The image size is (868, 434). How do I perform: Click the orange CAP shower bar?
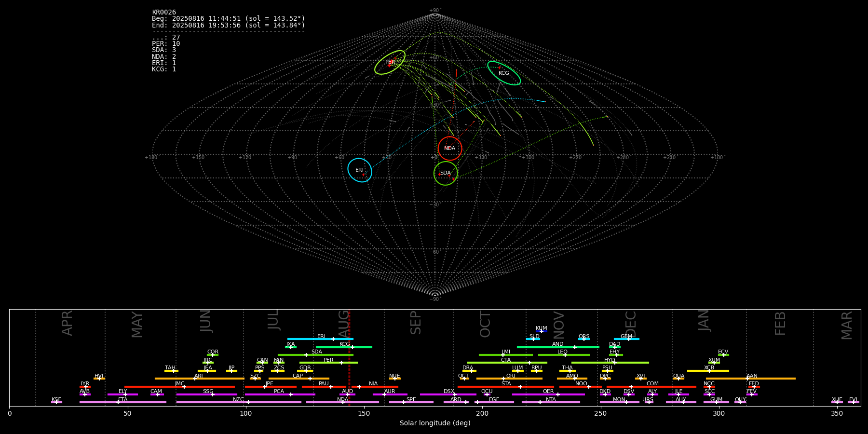coord(299,379)
